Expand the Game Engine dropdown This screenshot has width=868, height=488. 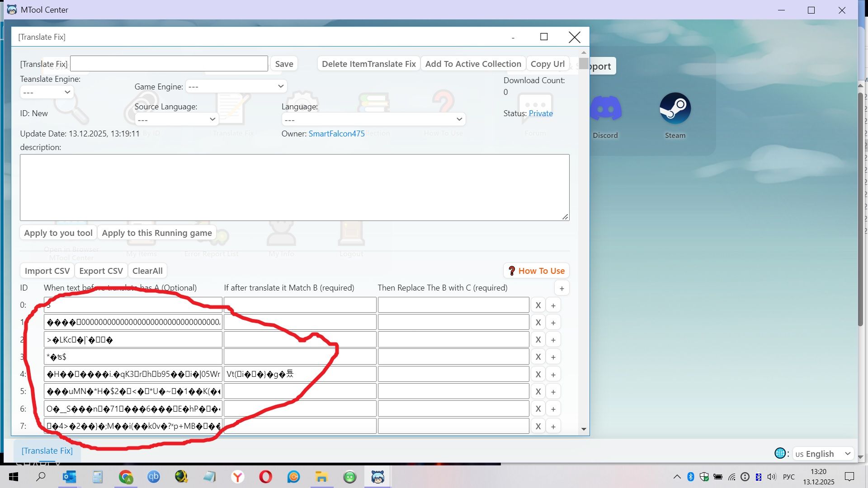[x=236, y=86]
